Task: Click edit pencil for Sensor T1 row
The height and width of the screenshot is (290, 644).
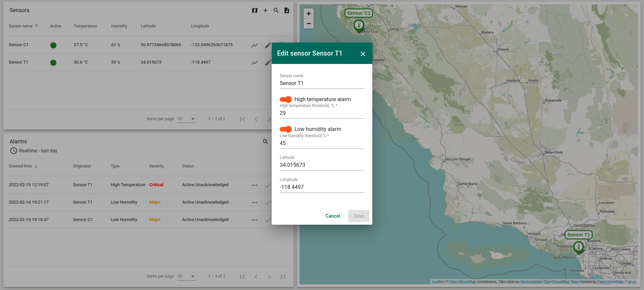Action: [268, 62]
